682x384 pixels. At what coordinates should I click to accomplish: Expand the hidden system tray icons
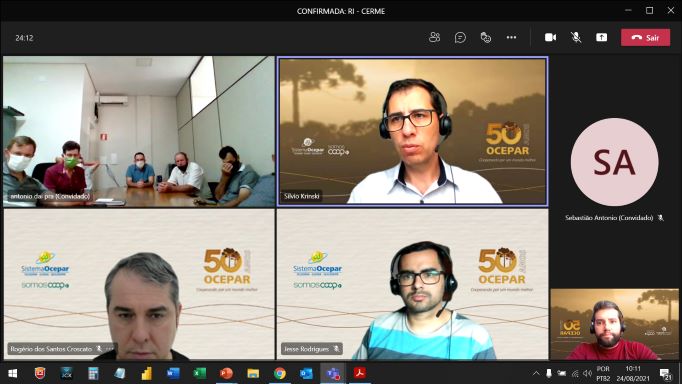click(x=536, y=374)
